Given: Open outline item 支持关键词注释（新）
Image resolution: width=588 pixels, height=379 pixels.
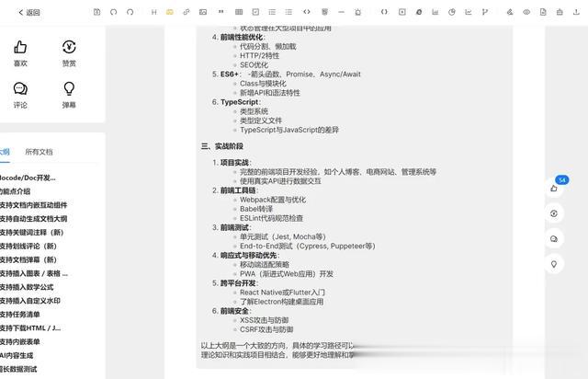Looking at the screenshot, I should [32, 232].
